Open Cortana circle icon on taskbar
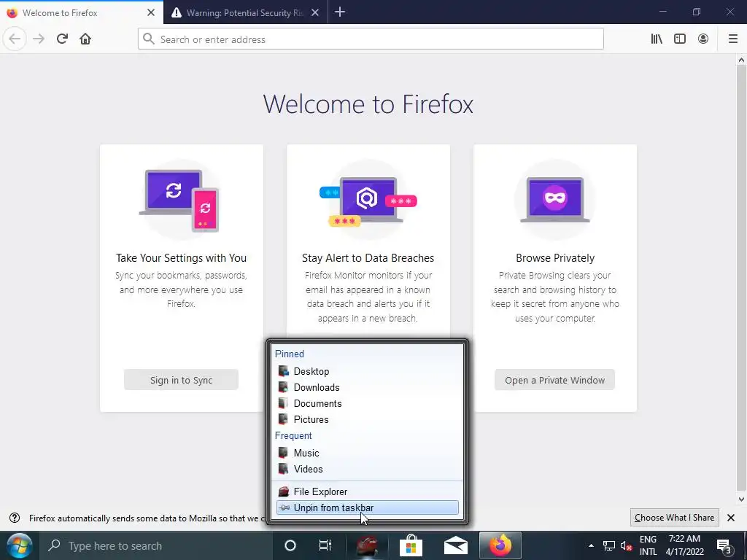This screenshot has width=747, height=560. point(290,545)
